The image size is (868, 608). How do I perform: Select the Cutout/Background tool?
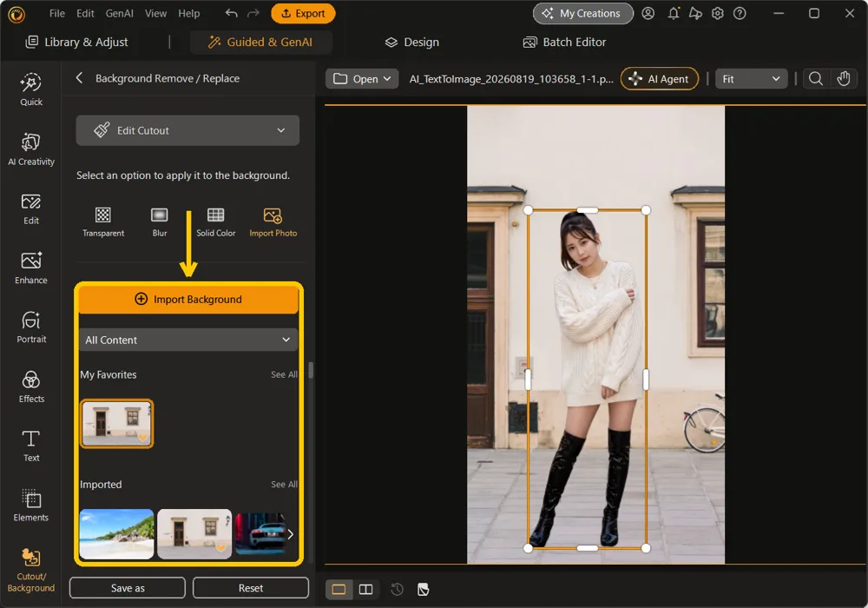[x=31, y=571]
